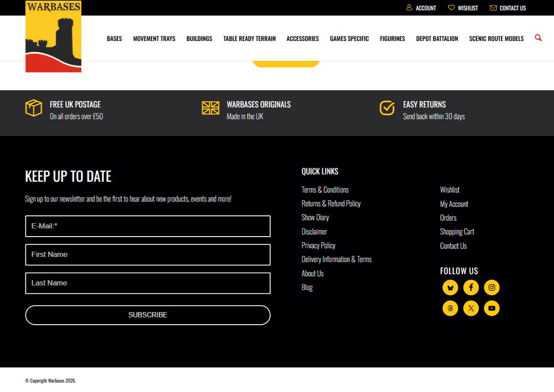The width and height of the screenshot is (554, 392).
Task: Click the Easy Returns checkmark icon
Action: (387, 108)
